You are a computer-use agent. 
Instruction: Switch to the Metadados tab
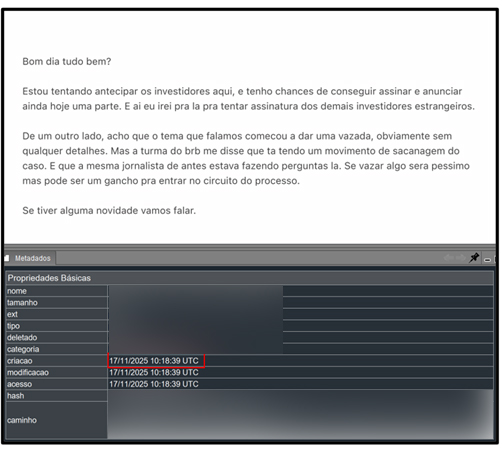click(x=32, y=258)
